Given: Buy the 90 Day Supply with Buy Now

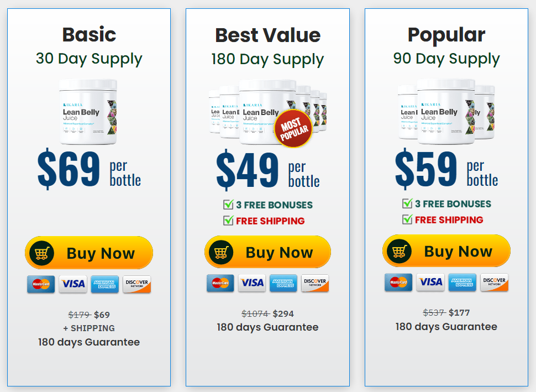Looking at the screenshot, I should (446, 250).
